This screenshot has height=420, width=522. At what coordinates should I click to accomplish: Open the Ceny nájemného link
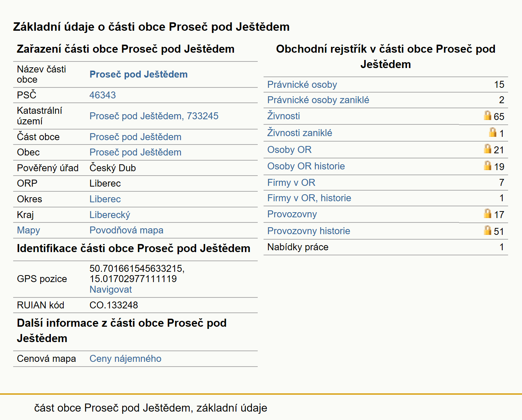125,359
